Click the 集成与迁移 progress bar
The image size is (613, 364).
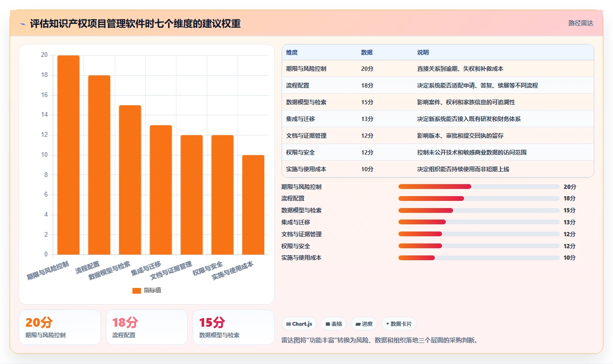click(479, 222)
